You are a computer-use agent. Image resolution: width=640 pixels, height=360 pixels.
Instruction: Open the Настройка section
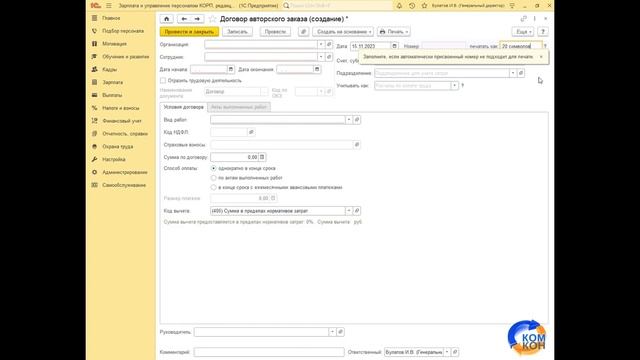[x=113, y=159]
